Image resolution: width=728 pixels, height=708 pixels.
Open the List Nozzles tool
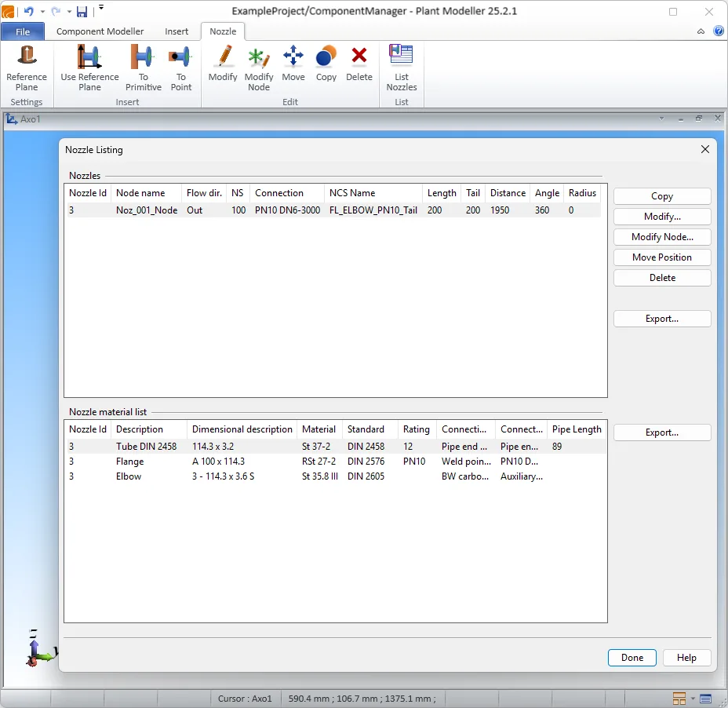401,58
